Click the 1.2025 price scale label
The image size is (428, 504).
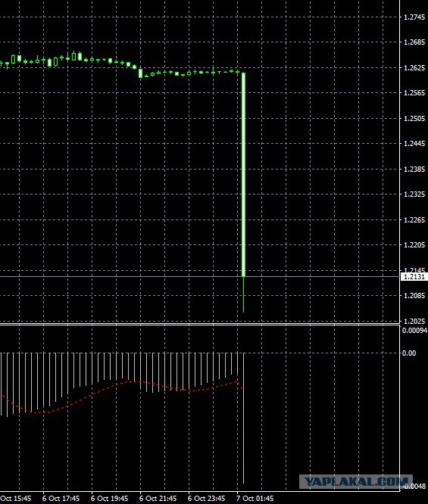414,321
